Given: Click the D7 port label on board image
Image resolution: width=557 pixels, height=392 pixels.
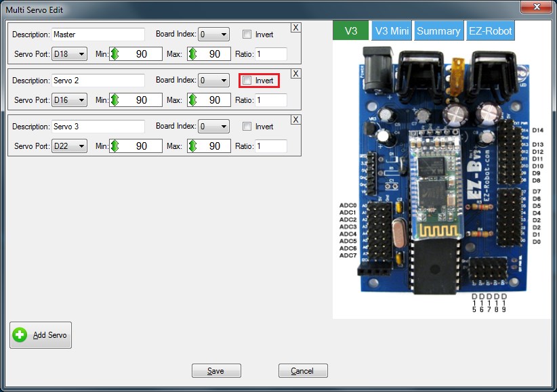Looking at the screenshot, I should click(537, 192).
